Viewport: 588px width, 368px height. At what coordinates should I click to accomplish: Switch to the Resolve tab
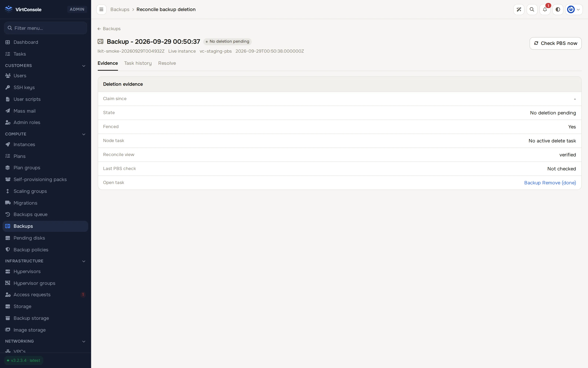click(167, 63)
